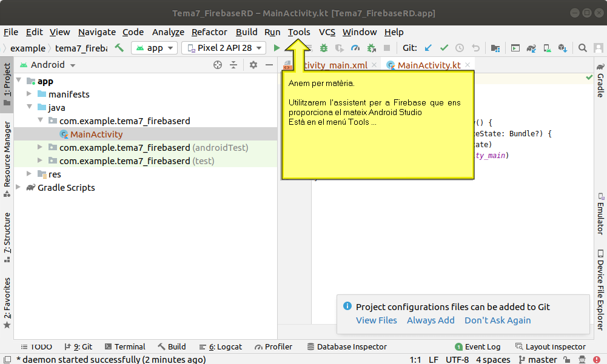Screen dimensions: 607x364
Task: Click Always Add link in notification
Action: (x=431, y=320)
